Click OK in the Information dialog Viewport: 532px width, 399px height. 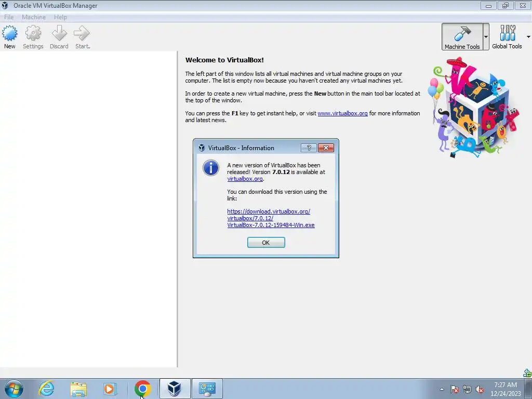(266, 243)
